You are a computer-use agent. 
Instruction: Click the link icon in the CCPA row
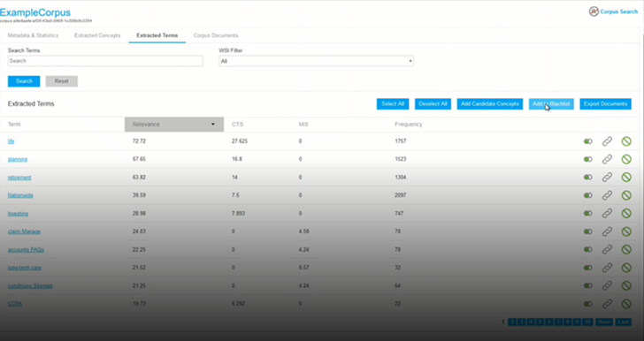coord(607,304)
